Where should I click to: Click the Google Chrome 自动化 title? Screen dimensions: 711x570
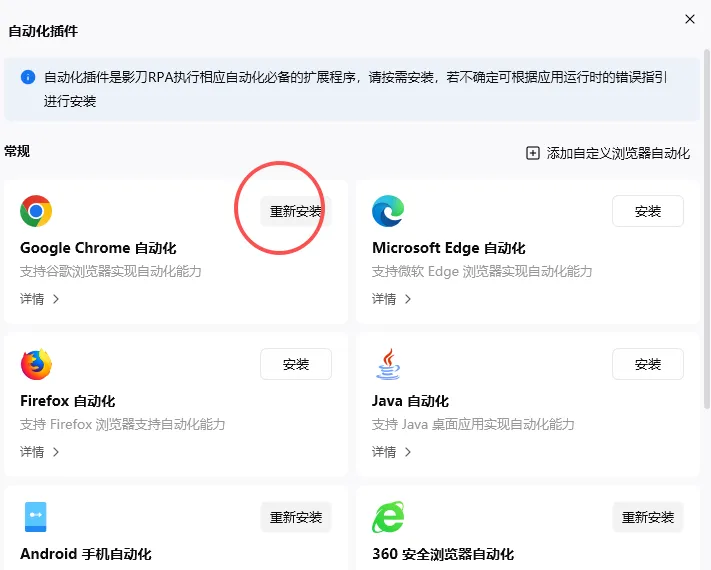[x=98, y=248]
